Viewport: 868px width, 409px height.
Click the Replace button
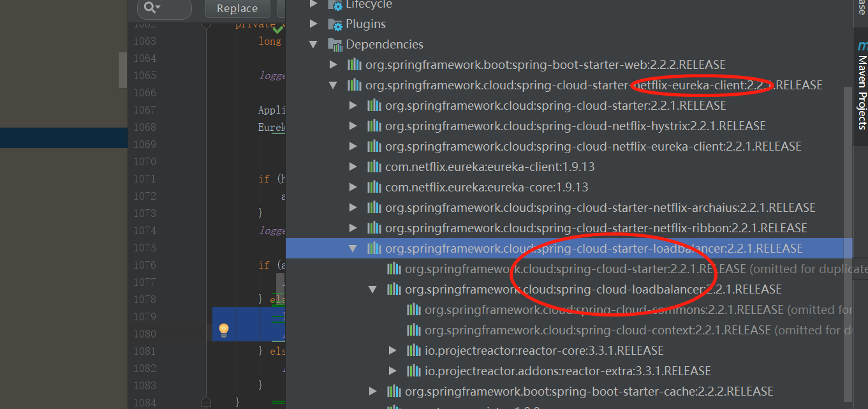pos(237,8)
